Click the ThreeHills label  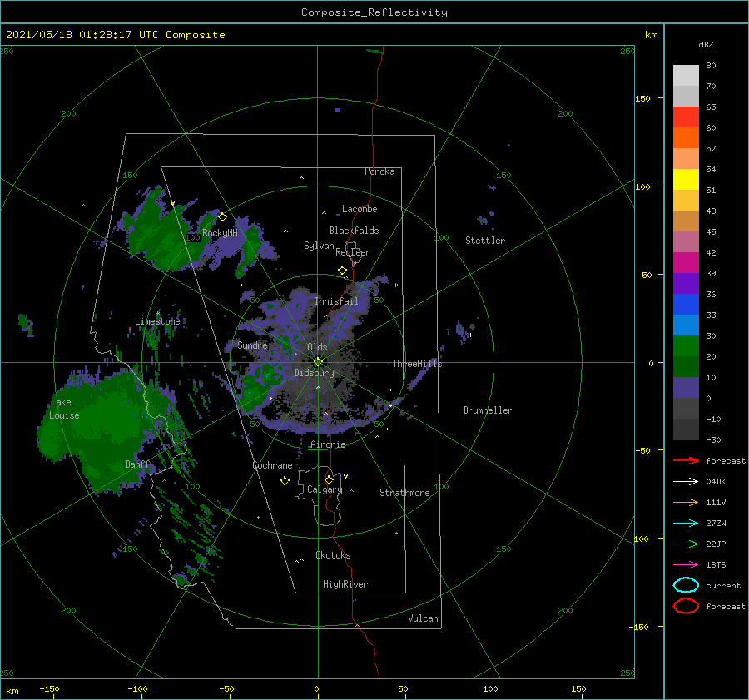418,364
